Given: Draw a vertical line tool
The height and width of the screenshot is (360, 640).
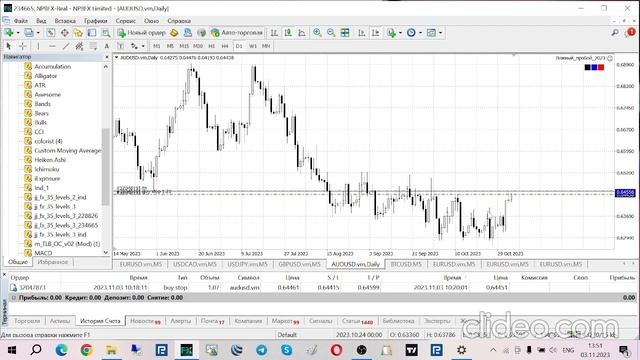Looking at the screenshot, I should click(x=38, y=46).
